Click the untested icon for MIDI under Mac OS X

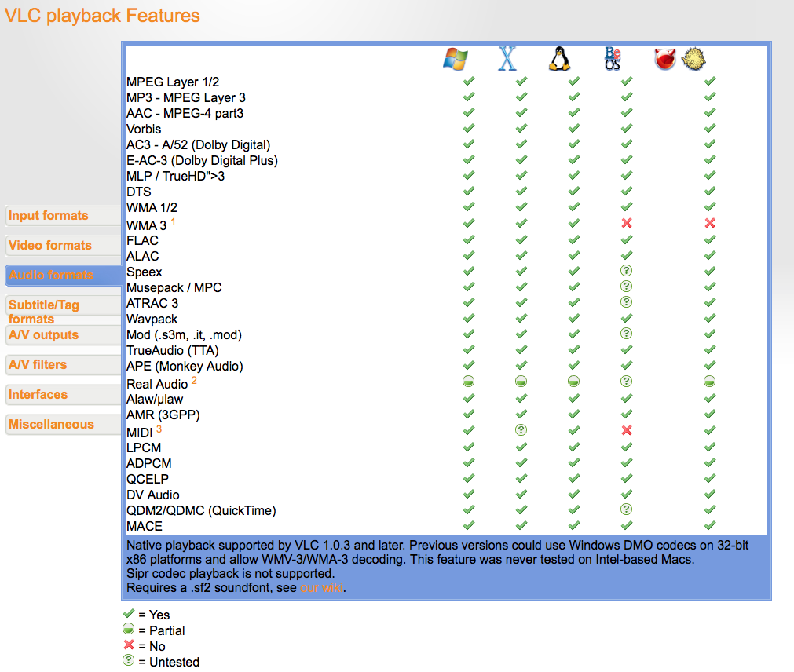pyautogui.click(x=521, y=430)
